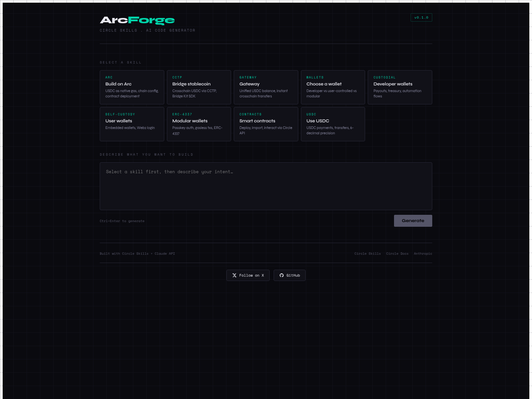The width and height of the screenshot is (532, 399).
Task: Click the GitHub octocat icon
Action: (x=282, y=275)
